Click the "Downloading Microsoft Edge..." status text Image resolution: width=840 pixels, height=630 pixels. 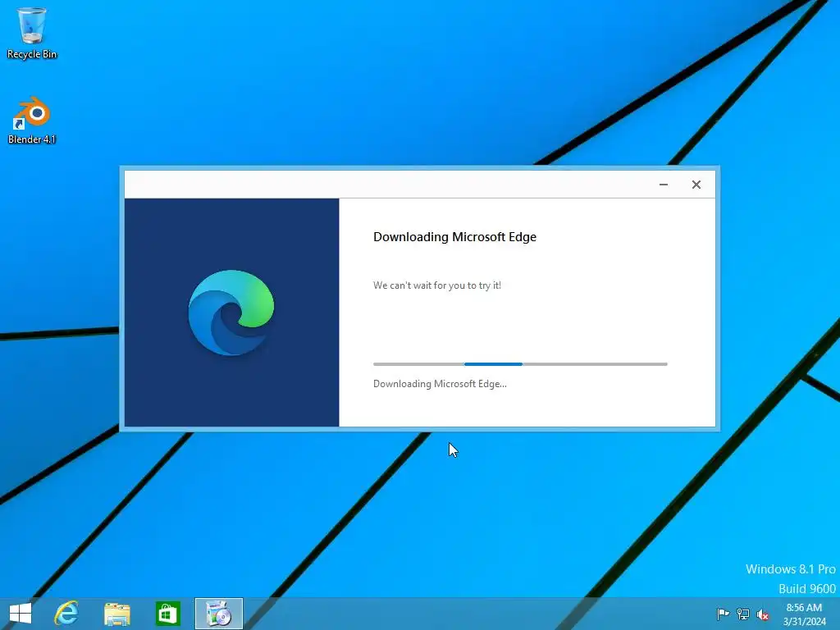(440, 384)
